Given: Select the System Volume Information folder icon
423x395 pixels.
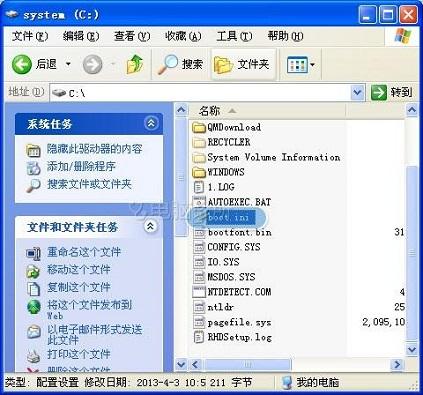Looking at the screenshot, I should [199, 157].
